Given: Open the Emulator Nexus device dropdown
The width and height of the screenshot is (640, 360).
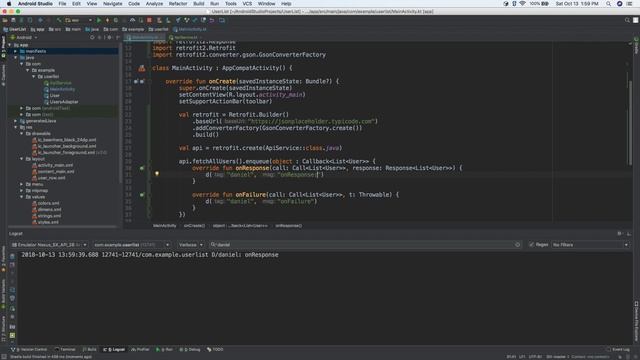Looking at the screenshot, I should coord(49,244).
